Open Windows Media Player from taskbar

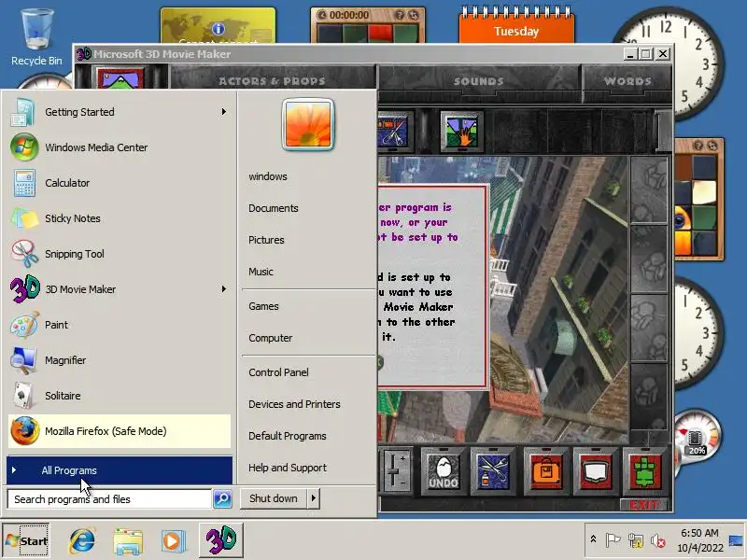(173, 540)
